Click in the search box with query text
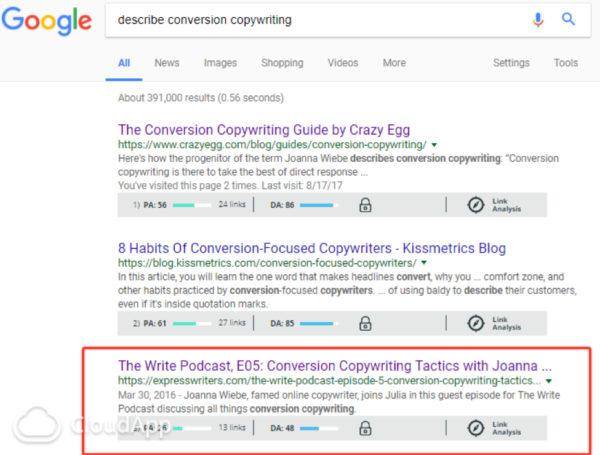This screenshot has width=600, height=455. 348,20
